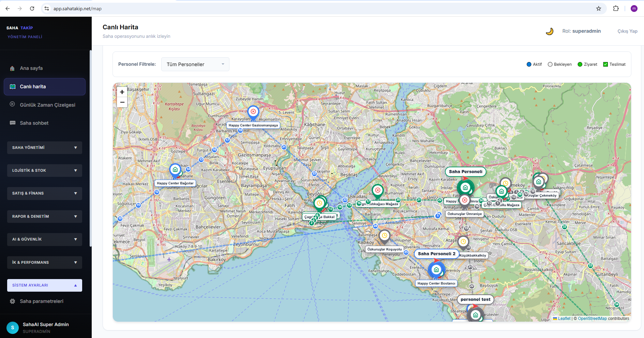Click the red X marker near Üsküdar
This screenshot has height=338, width=644.
(x=377, y=191)
